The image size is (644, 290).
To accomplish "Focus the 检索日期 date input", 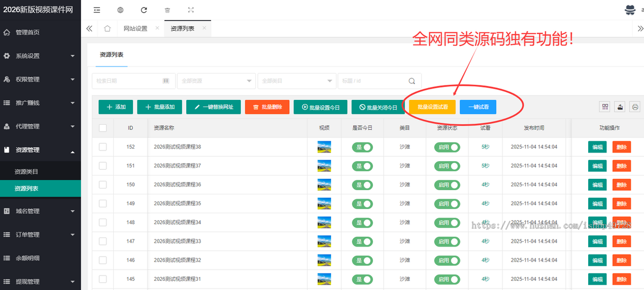I will click(134, 81).
